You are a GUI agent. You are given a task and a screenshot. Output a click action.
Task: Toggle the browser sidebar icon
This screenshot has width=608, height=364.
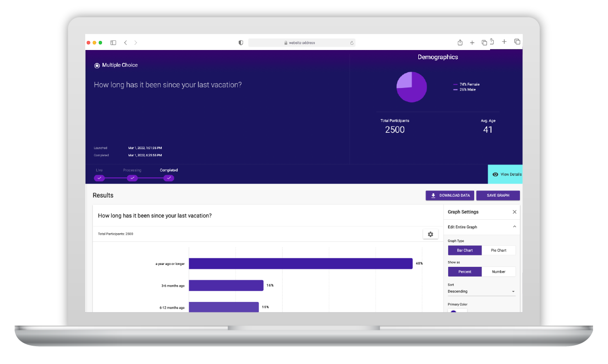pyautogui.click(x=113, y=43)
